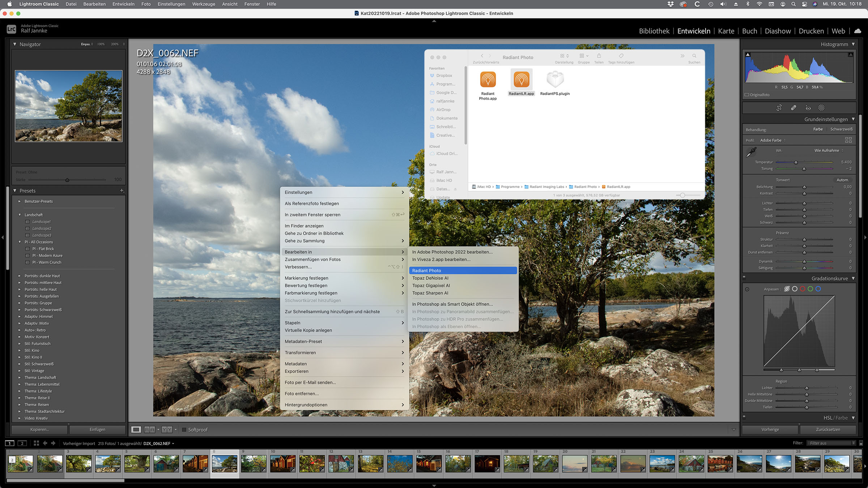
Task: Select the white point curve channel
Action: pyautogui.click(x=795, y=289)
